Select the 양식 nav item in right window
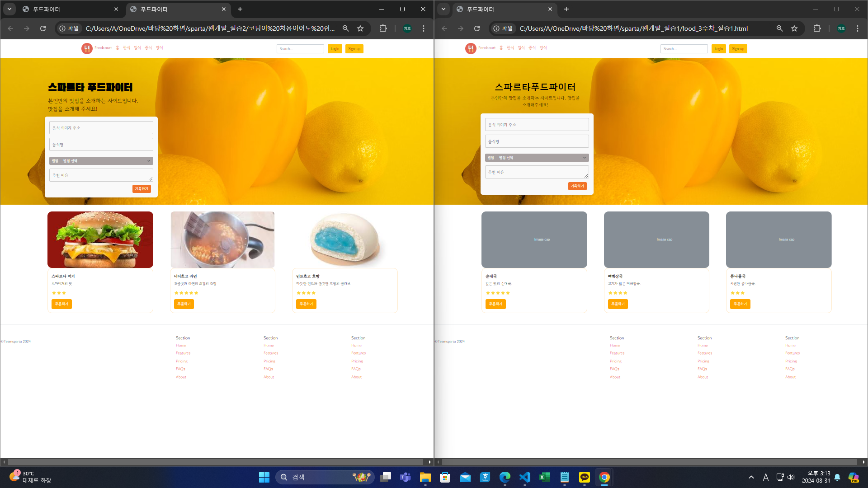Image resolution: width=868 pixels, height=488 pixels. click(x=543, y=48)
